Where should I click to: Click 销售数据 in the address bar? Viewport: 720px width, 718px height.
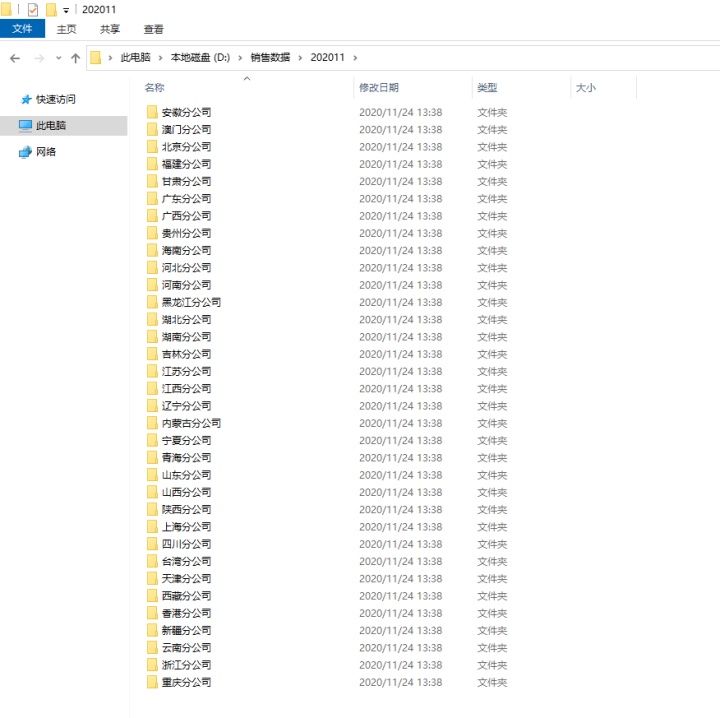pyautogui.click(x=270, y=57)
